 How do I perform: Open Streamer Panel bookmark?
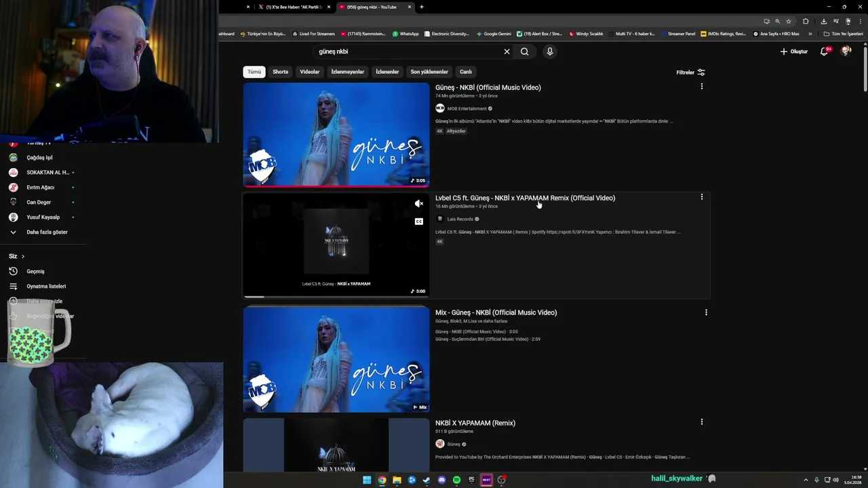[x=678, y=34]
